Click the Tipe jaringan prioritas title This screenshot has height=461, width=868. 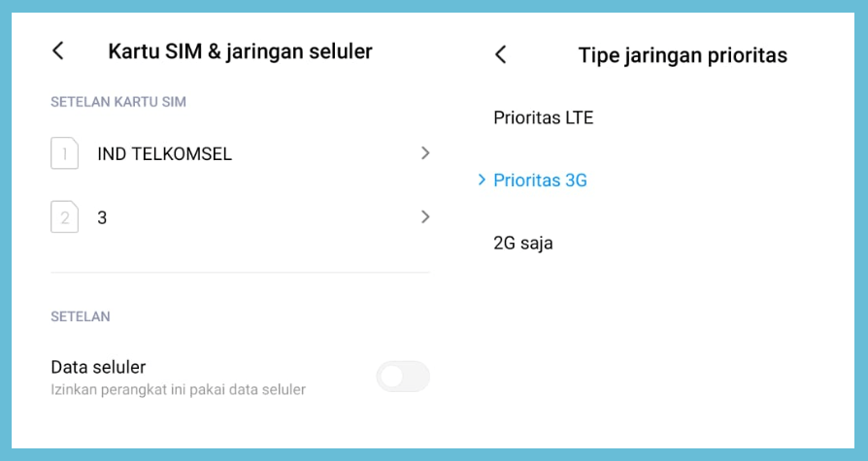click(683, 55)
